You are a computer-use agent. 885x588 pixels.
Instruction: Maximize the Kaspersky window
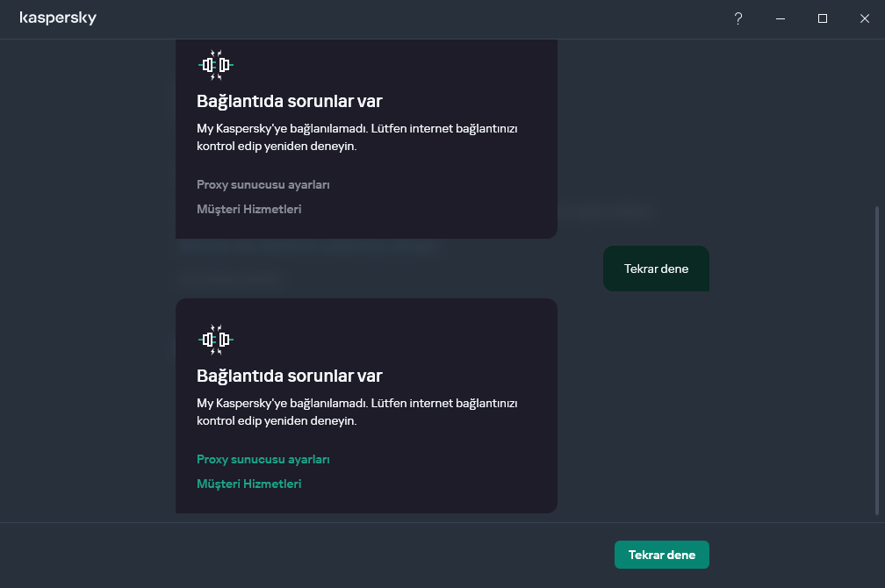pos(823,18)
